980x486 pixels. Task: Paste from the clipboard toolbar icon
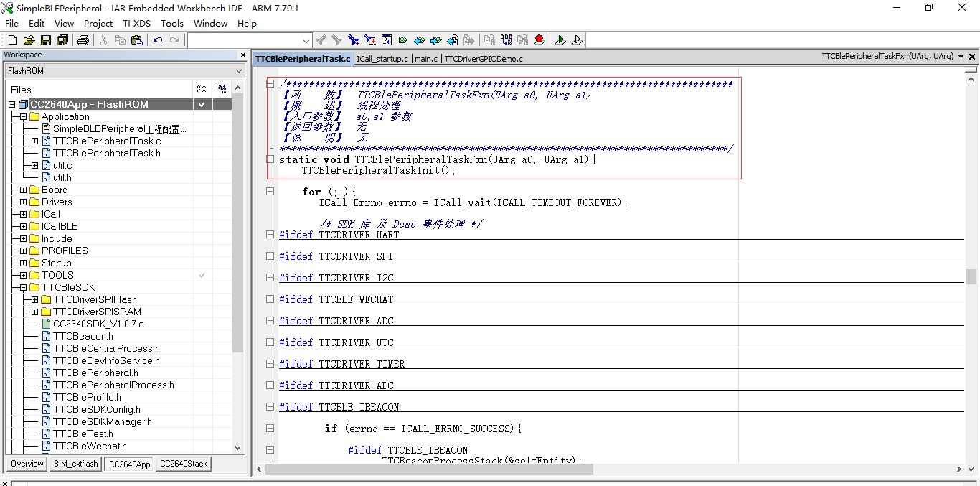138,40
